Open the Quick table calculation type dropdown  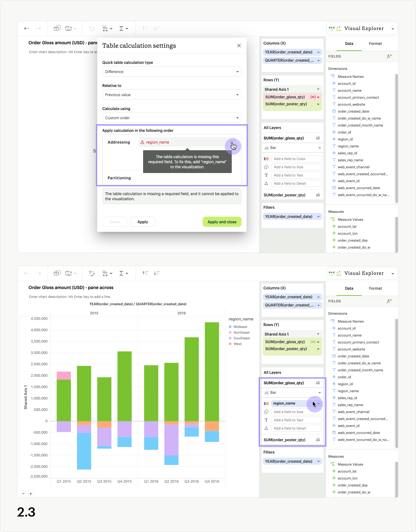point(172,72)
